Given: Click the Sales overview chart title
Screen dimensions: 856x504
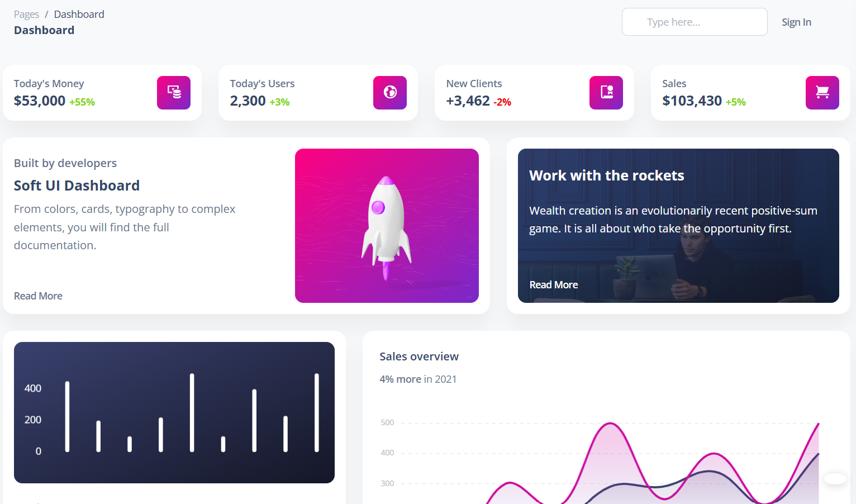Looking at the screenshot, I should [x=419, y=356].
